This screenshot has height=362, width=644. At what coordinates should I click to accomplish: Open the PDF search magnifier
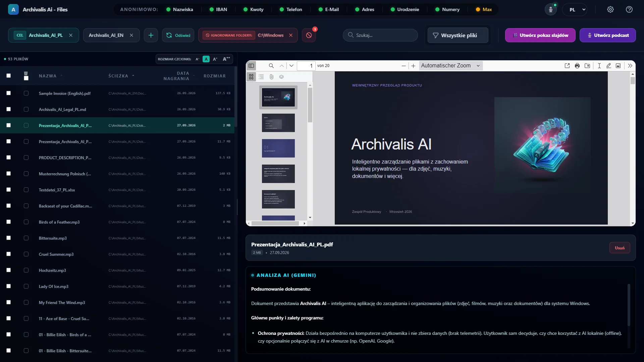click(x=271, y=66)
